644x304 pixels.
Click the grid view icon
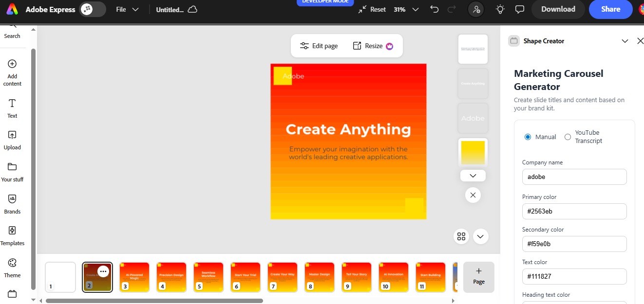point(461,236)
